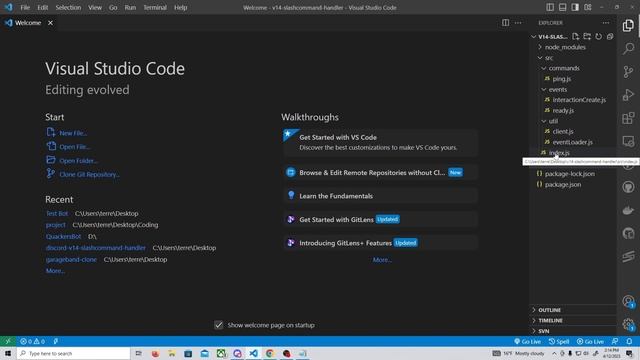Viewport: 640px width, 360px height.
Task: Uncheck Show welcome page on startup
Action: 219,325
